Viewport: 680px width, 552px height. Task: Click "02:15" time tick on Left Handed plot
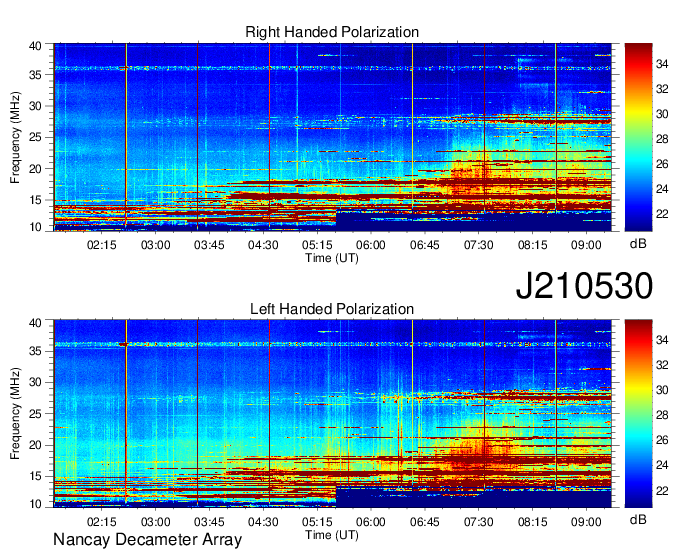(101, 521)
